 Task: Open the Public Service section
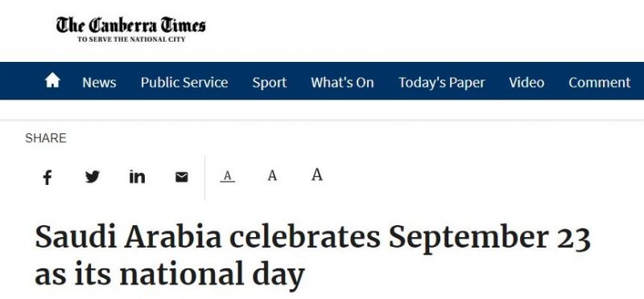coord(184,83)
